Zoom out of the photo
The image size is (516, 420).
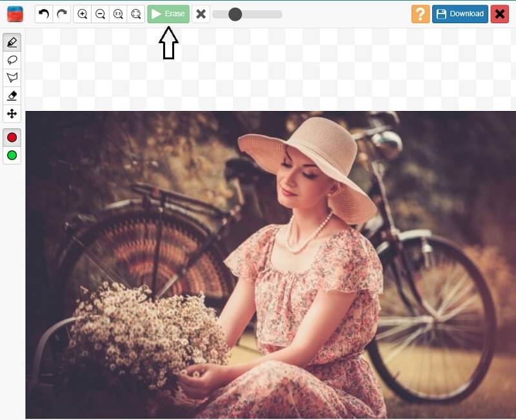coord(101,13)
